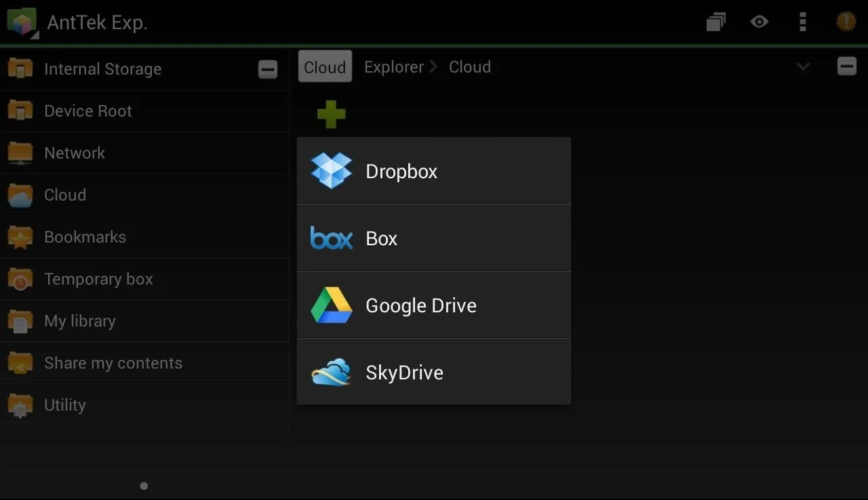
Task: Expand the path dropdown chevron
Action: click(x=803, y=66)
